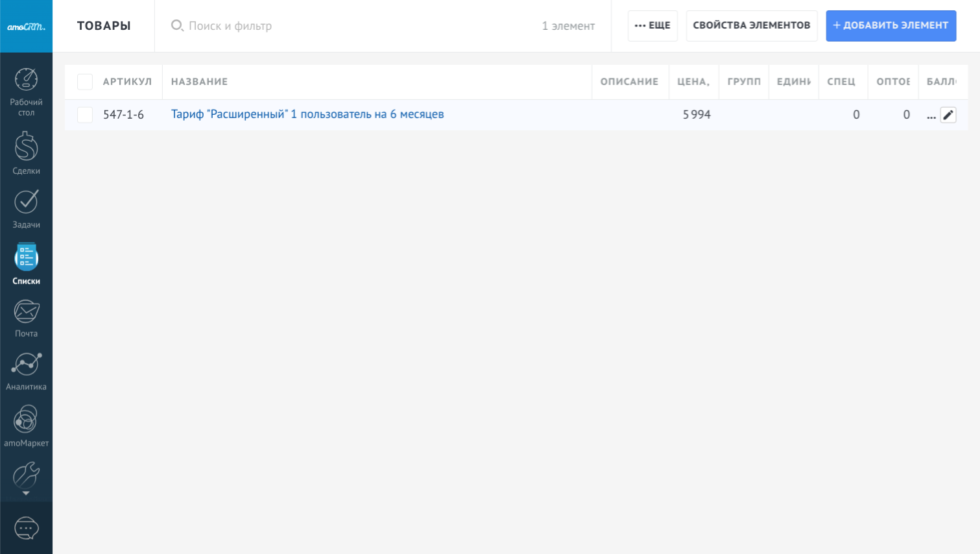Open the Тариф "Расширенный" product link
This screenshot has width=980, height=554.
coord(307,115)
